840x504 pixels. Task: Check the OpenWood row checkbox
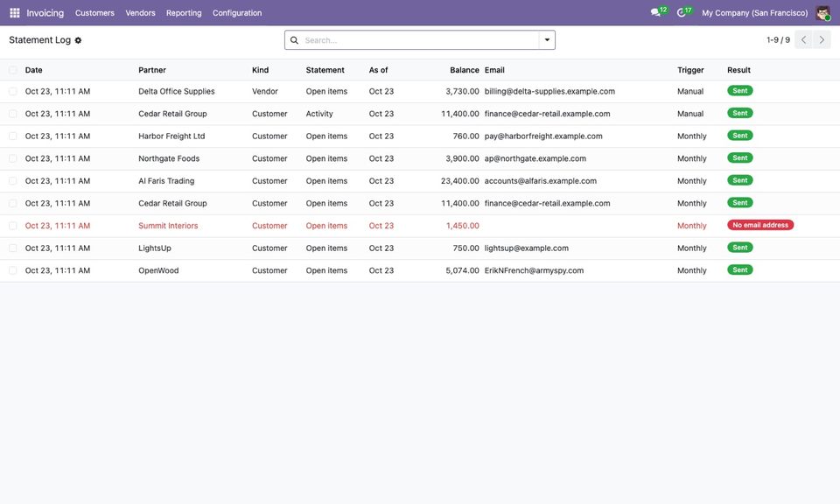[x=13, y=270]
